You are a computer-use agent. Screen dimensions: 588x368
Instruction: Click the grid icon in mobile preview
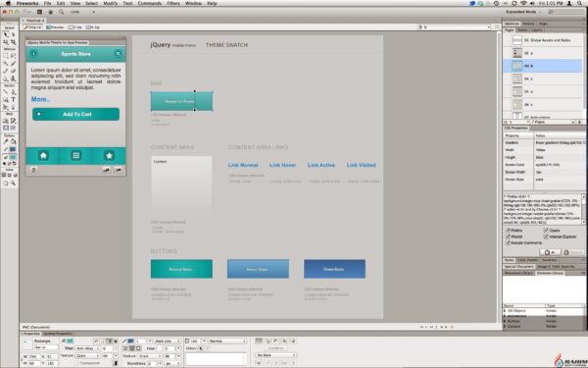pos(75,155)
